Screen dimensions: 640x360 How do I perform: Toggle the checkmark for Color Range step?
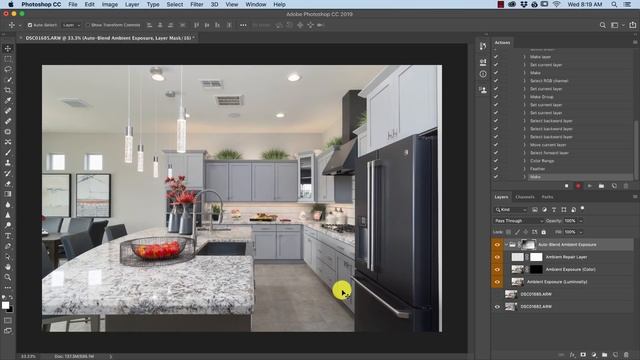pos(496,161)
